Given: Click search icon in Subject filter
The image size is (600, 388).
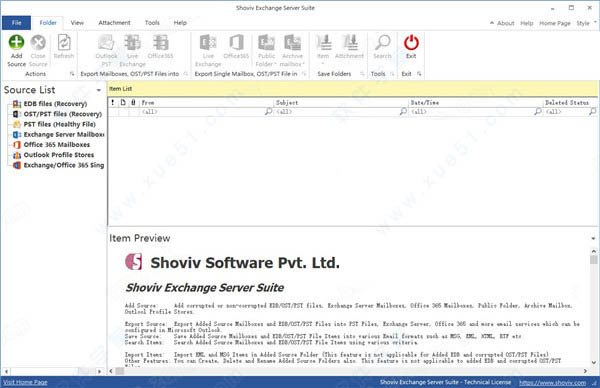Looking at the screenshot, I should (x=403, y=111).
